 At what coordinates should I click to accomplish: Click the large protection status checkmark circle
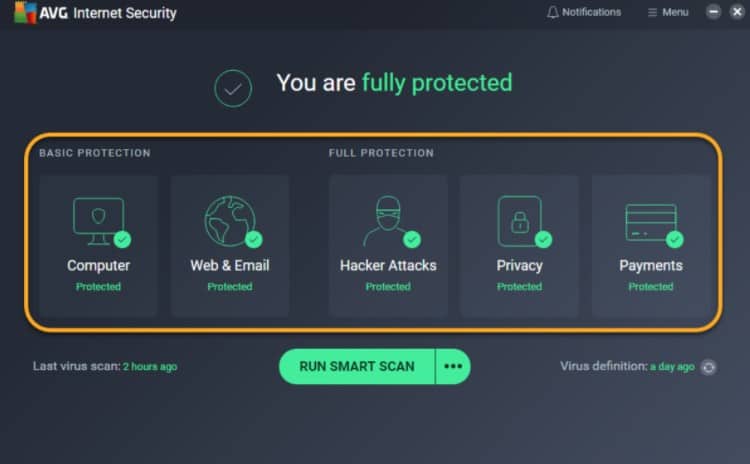233,88
